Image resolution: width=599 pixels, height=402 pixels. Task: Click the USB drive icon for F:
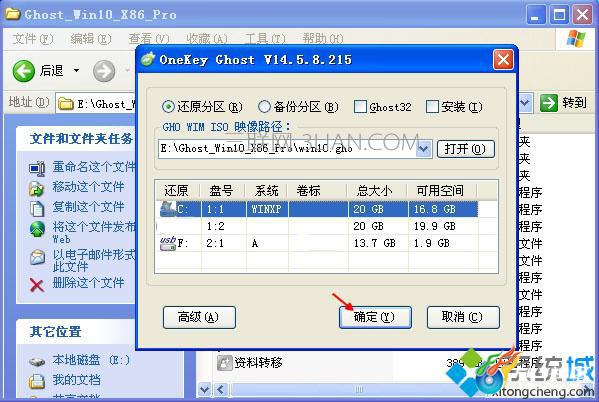point(168,243)
